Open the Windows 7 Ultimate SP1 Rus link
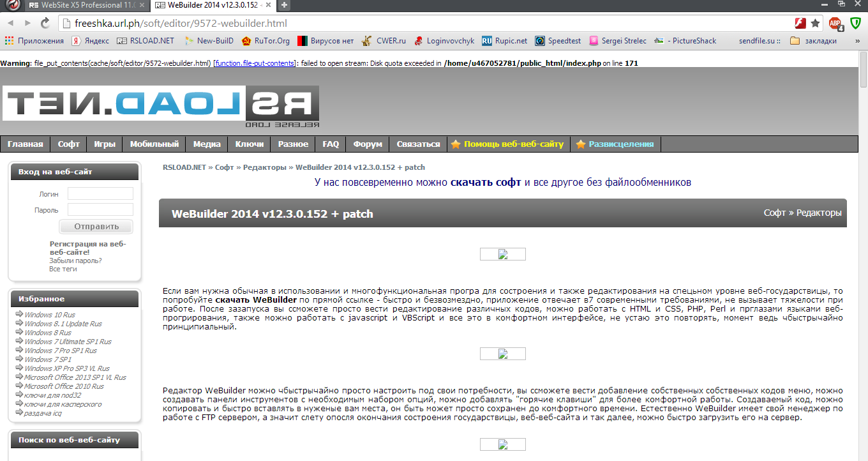 click(x=68, y=342)
